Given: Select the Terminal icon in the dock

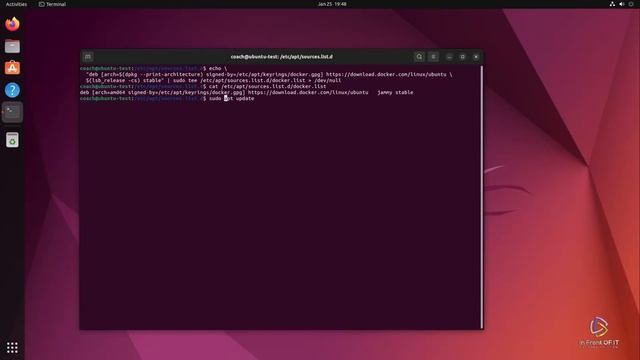Looking at the screenshot, I should tap(12, 112).
